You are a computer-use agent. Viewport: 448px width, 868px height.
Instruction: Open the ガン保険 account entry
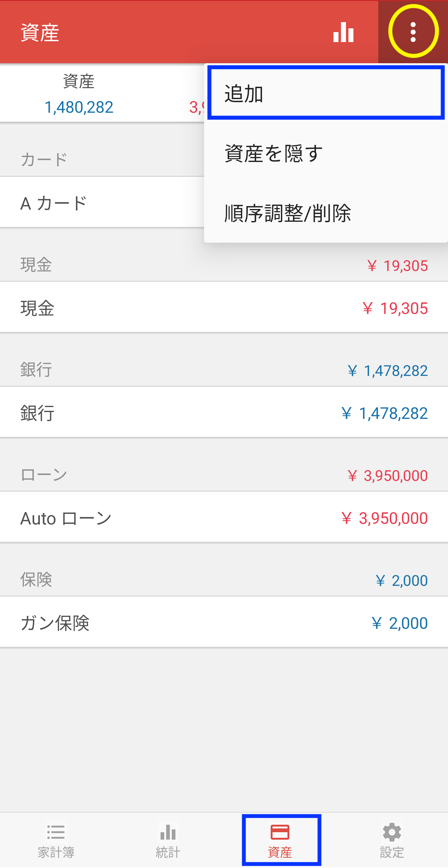[224, 622]
